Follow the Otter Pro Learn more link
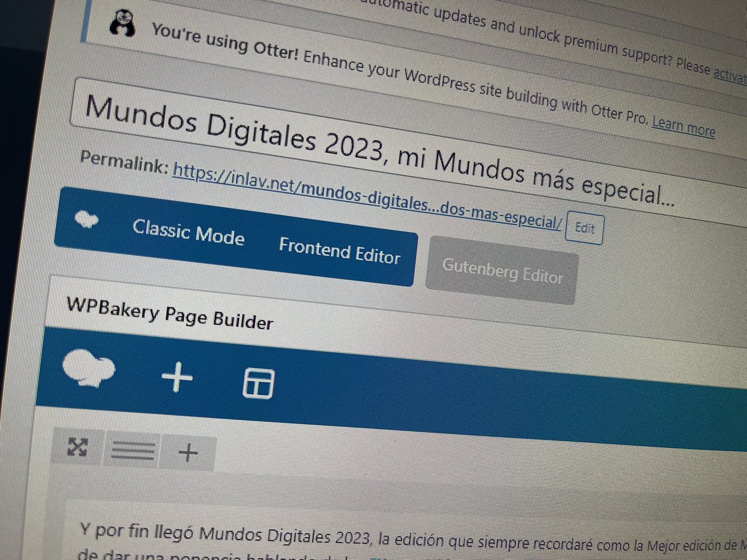Image resolution: width=747 pixels, height=560 pixels. [x=684, y=128]
